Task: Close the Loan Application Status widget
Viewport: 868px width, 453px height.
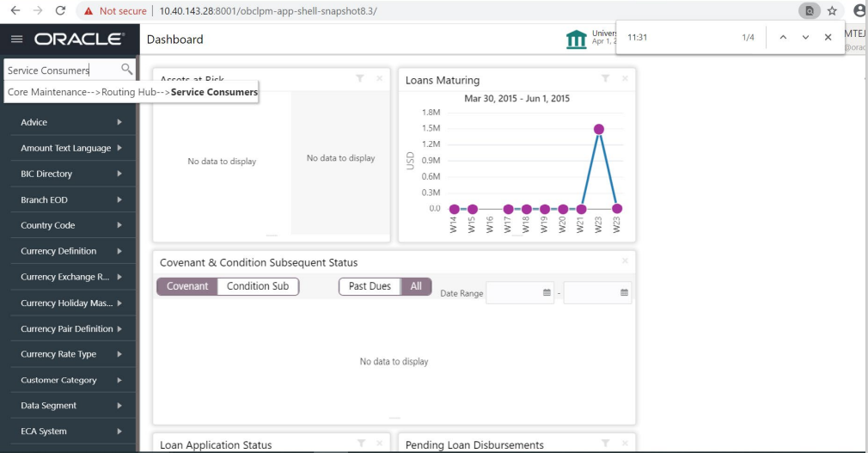Action: pos(379,443)
